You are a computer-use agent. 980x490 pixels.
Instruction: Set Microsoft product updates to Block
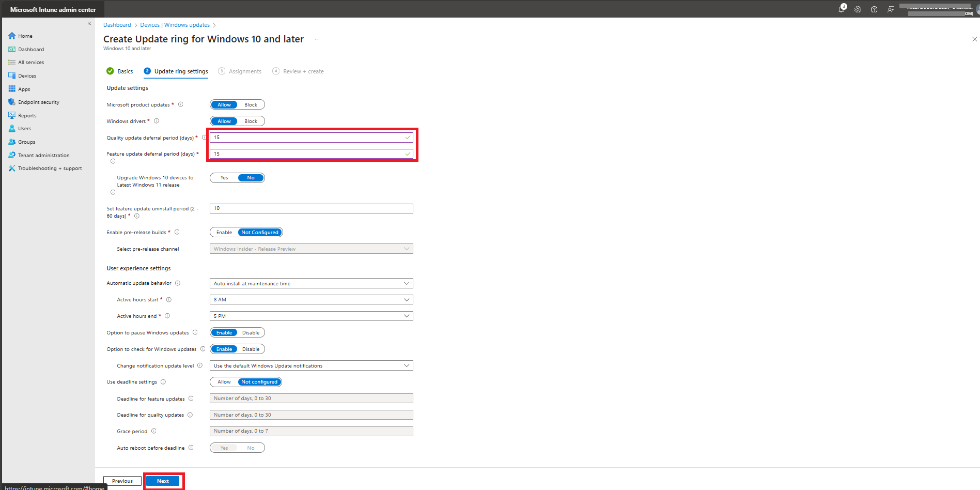(x=251, y=105)
